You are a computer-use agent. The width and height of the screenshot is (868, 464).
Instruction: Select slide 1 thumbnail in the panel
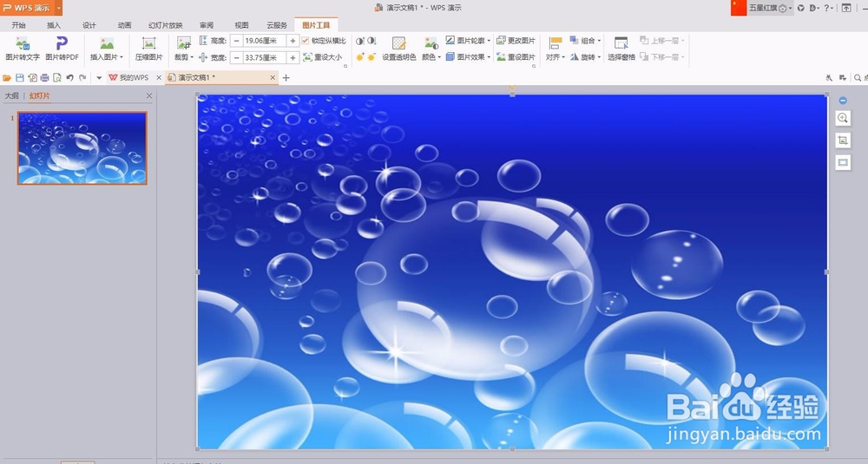tap(82, 147)
